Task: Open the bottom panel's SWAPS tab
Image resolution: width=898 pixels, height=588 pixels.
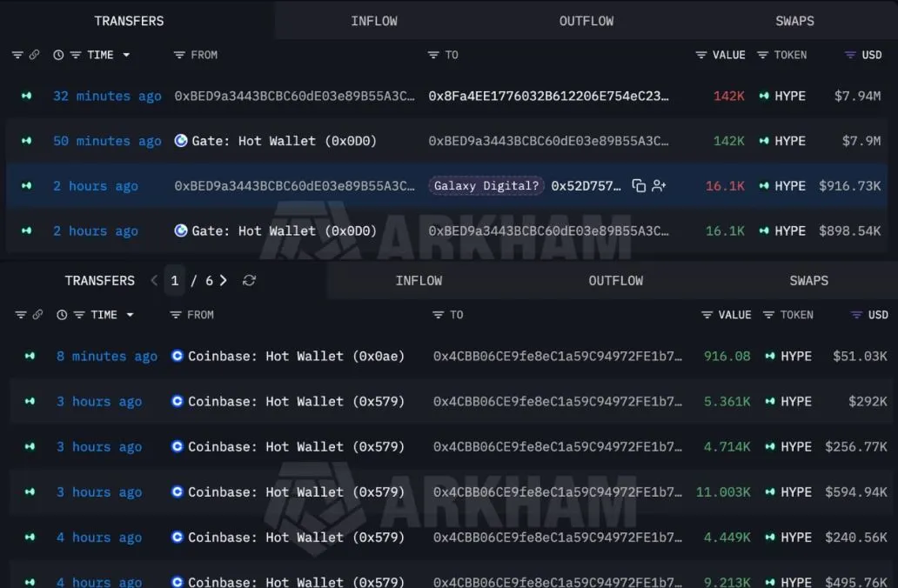Action: pos(808,281)
